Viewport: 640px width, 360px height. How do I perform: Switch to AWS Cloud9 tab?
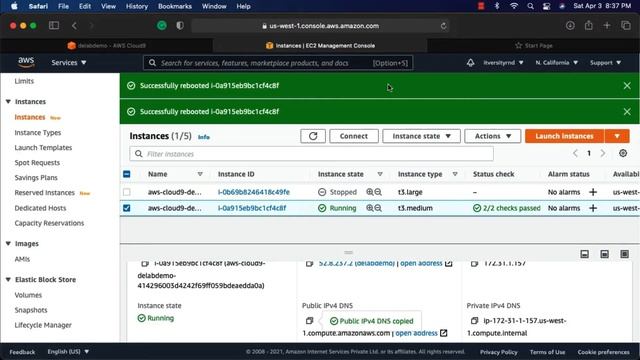[x=107, y=45]
